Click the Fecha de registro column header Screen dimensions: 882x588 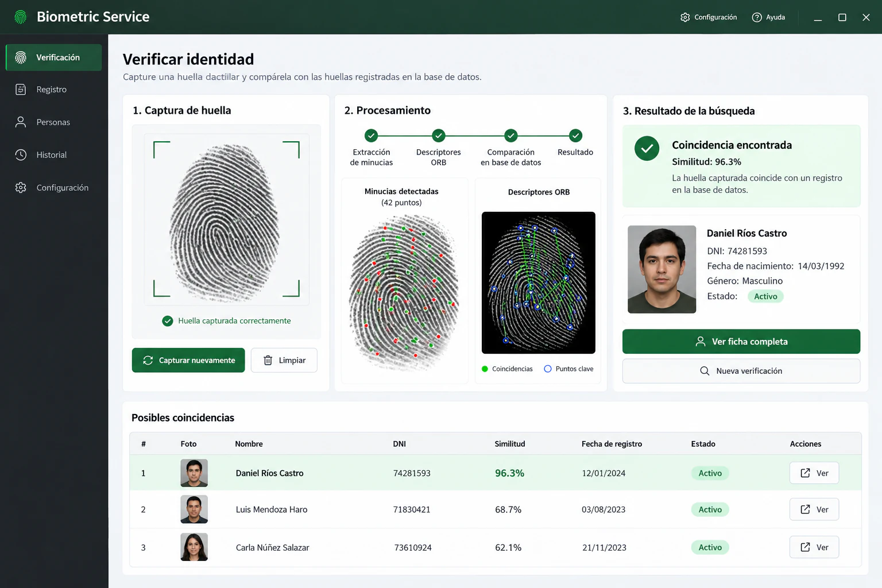(612, 444)
